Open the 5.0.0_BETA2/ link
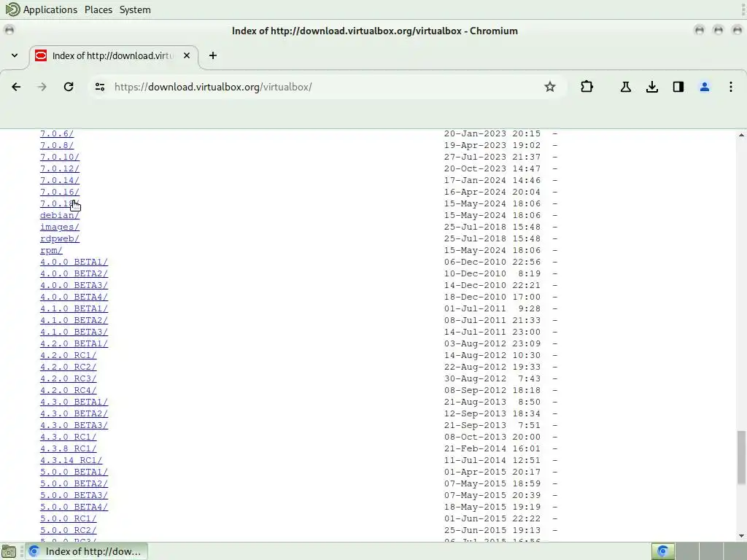This screenshot has width=747, height=560. 74,483
